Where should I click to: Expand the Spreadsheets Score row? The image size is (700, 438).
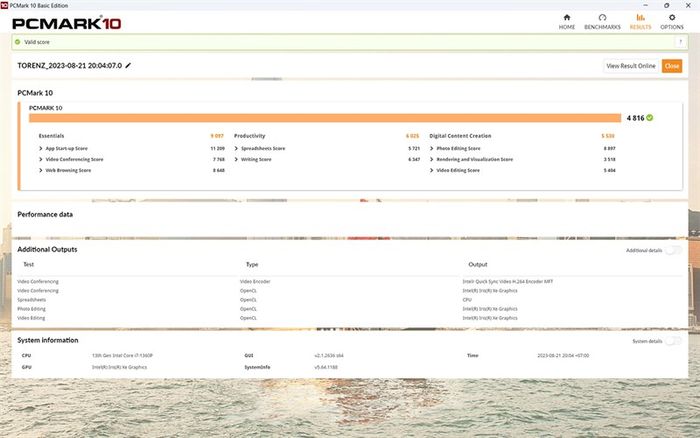pos(236,148)
